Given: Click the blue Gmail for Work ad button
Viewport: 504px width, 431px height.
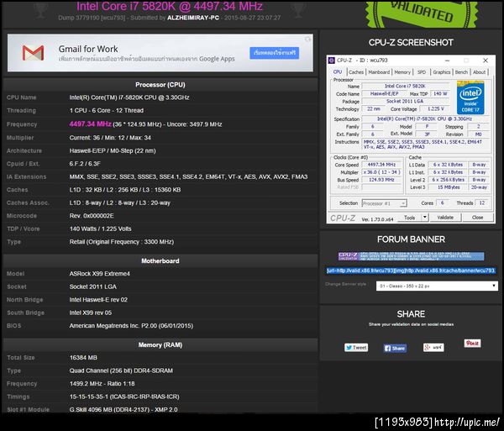Looking at the screenshot, I should (x=274, y=53).
